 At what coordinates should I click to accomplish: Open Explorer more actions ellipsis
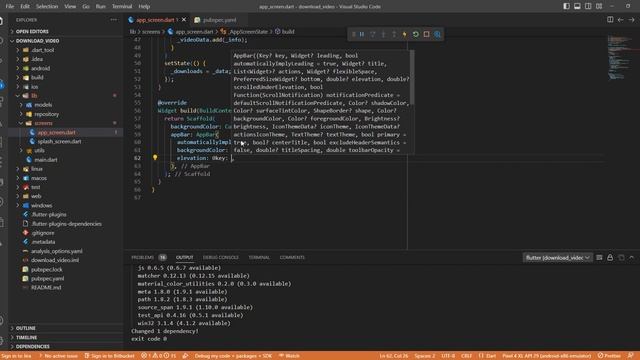(x=113, y=20)
